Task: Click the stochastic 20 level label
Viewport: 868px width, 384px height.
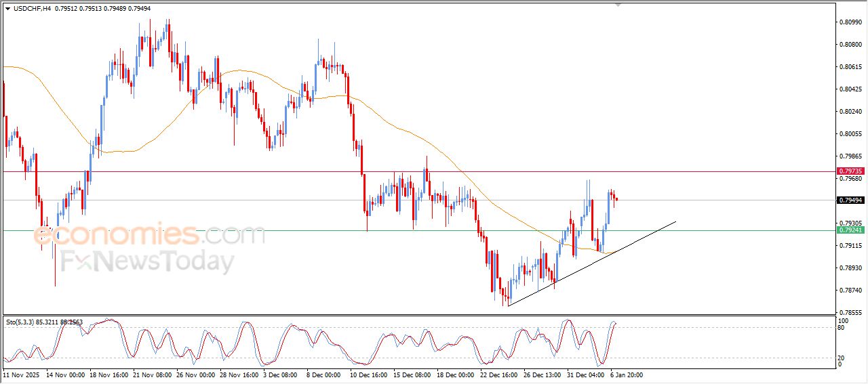Action: [842, 357]
